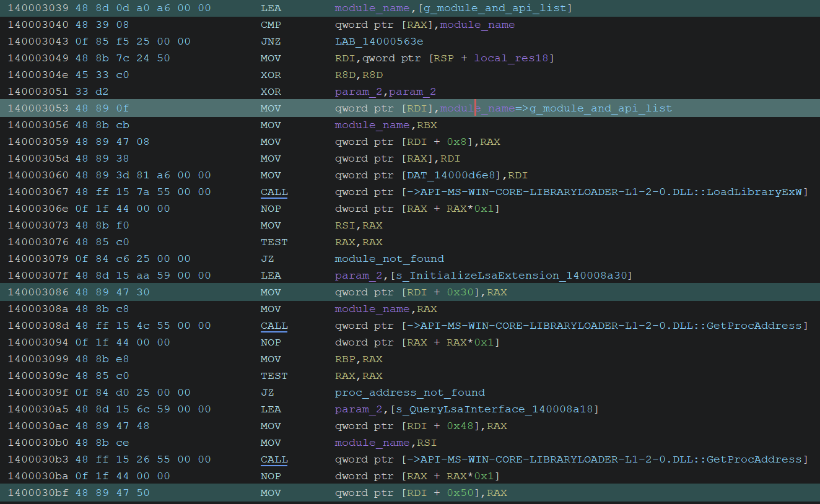Click the NOP mnemonic at 14000306e
Image resolution: width=820 pixels, height=504 pixels.
[x=271, y=209]
